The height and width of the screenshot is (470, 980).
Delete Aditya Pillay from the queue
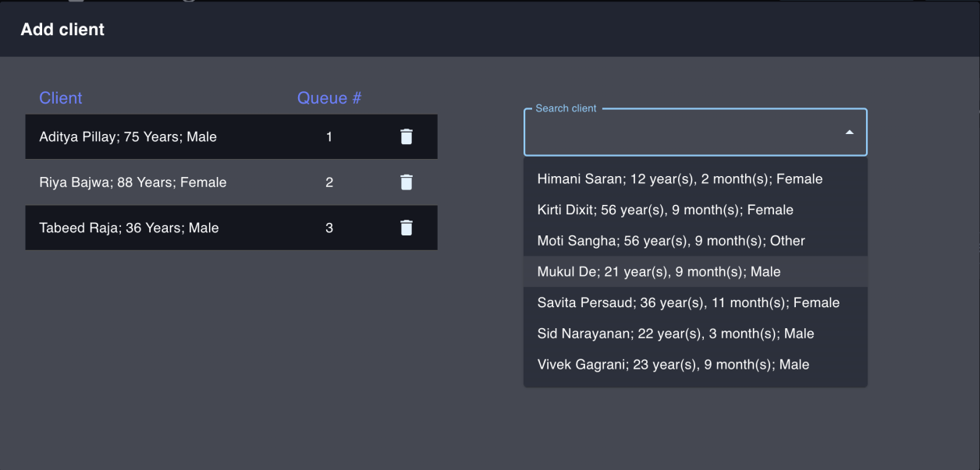pos(407,137)
